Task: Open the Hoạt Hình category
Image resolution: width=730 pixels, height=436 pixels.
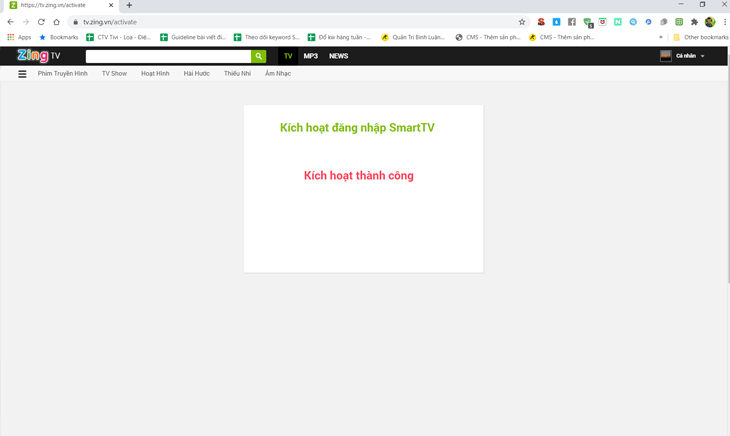Action: pyautogui.click(x=155, y=74)
